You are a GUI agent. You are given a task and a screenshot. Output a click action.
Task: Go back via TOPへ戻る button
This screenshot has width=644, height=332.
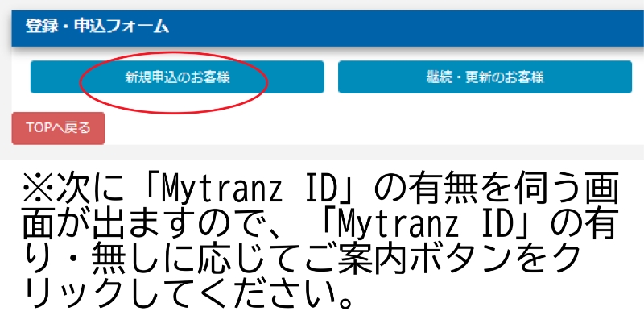(58, 128)
